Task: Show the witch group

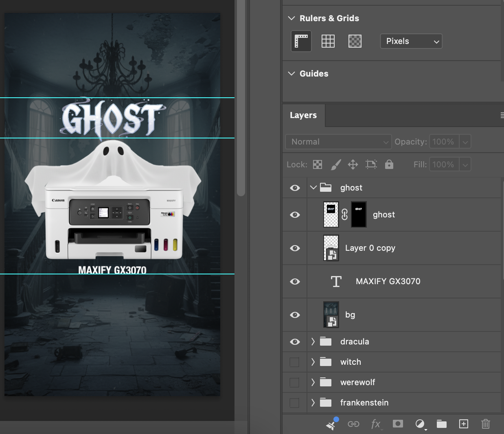Action: click(x=294, y=362)
